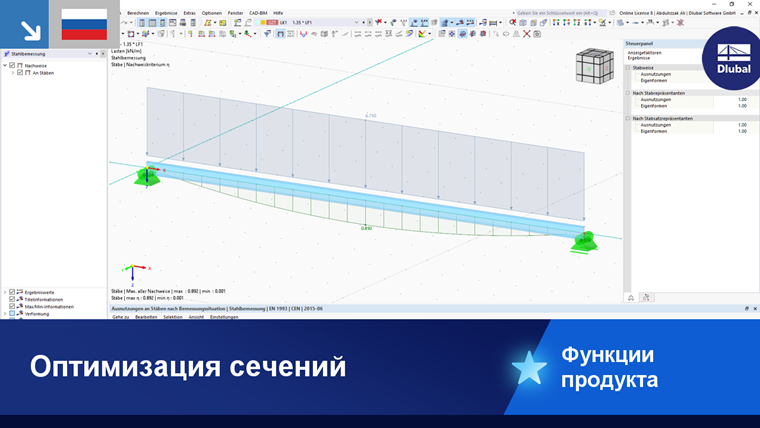Viewport: 760px width, 428px height.
Task: Click the Dlubal logo
Action: click(733, 58)
